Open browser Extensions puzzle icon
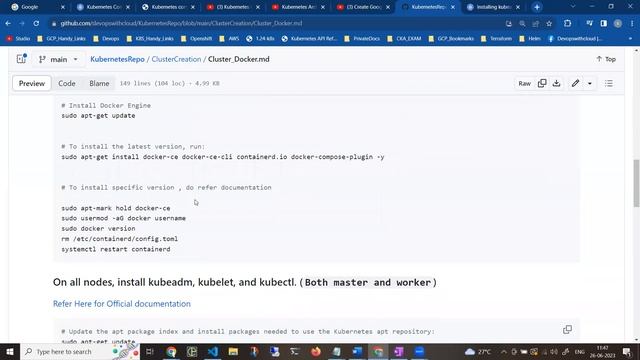 coord(567,23)
